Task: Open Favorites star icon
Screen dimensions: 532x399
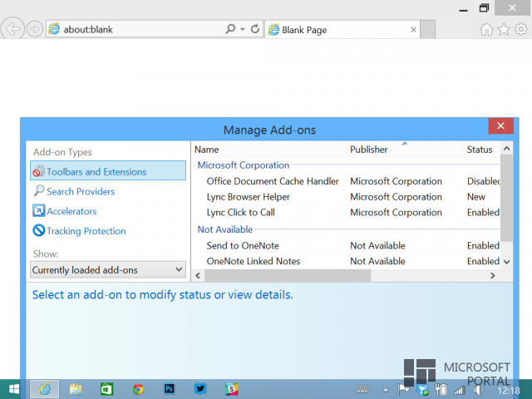Action: click(504, 30)
